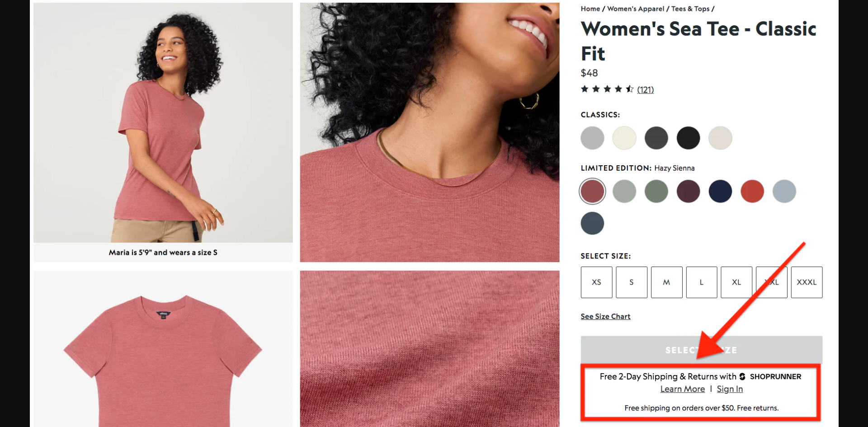Select size XS

(596, 282)
